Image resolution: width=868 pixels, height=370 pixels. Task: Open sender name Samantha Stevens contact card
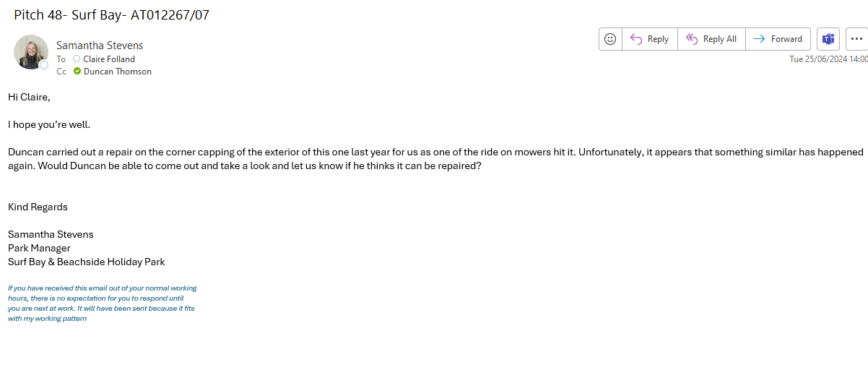click(100, 46)
